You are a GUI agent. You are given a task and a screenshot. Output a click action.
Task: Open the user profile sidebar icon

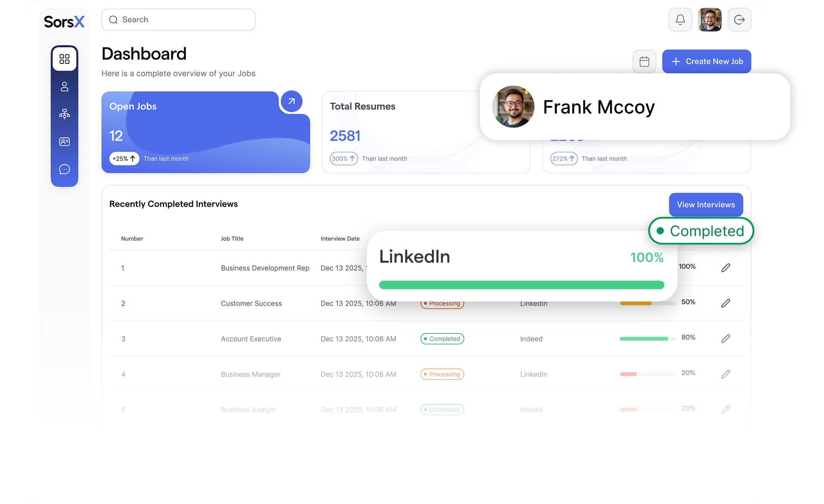tap(64, 87)
